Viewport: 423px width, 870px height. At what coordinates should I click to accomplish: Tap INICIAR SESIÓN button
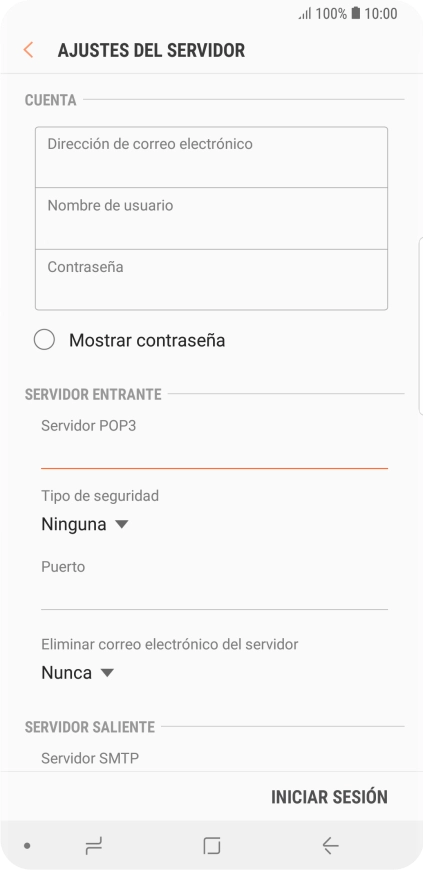pyautogui.click(x=329, y=797)
